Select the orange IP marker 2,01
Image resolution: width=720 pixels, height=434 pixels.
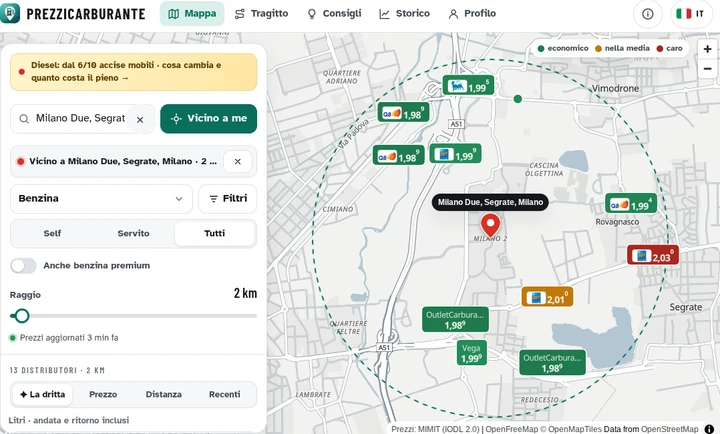[x=547, y=297]
